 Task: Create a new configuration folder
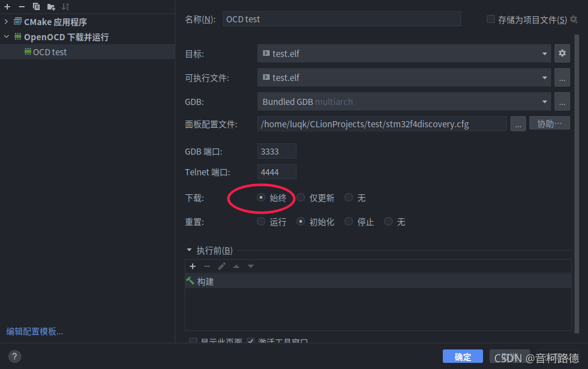click(51, 6)
